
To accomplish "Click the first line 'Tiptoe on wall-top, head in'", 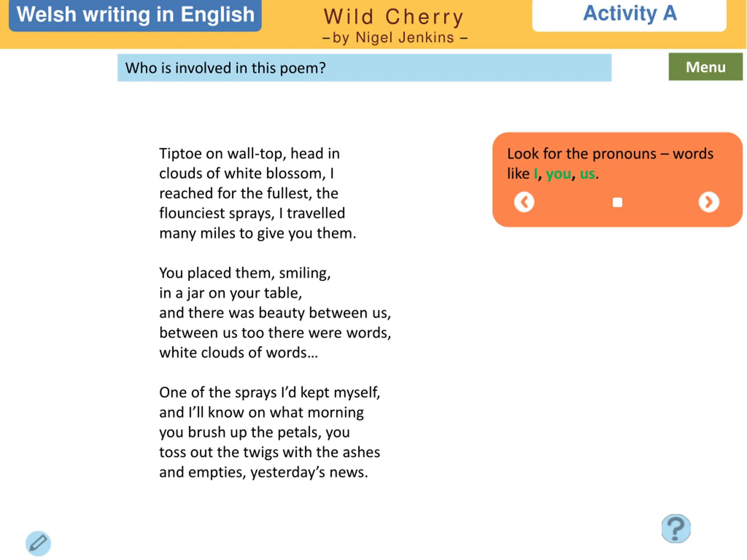I will tap(249, 154).
